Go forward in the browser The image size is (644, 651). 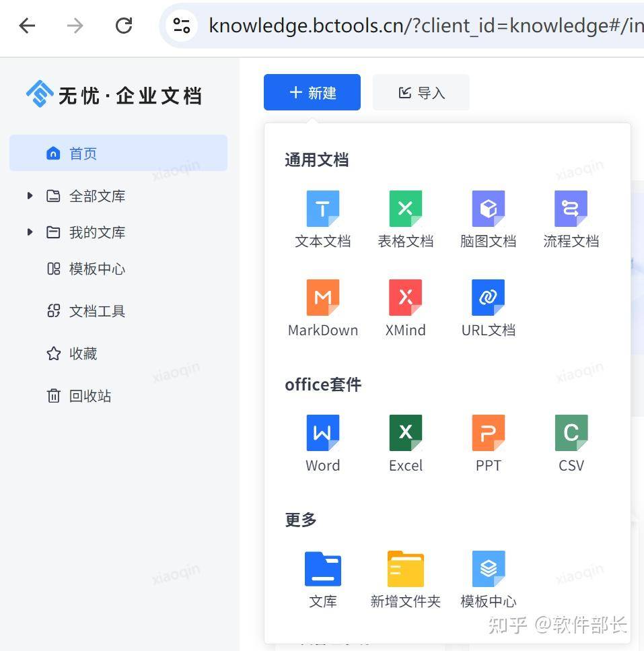tap(75, 26)
